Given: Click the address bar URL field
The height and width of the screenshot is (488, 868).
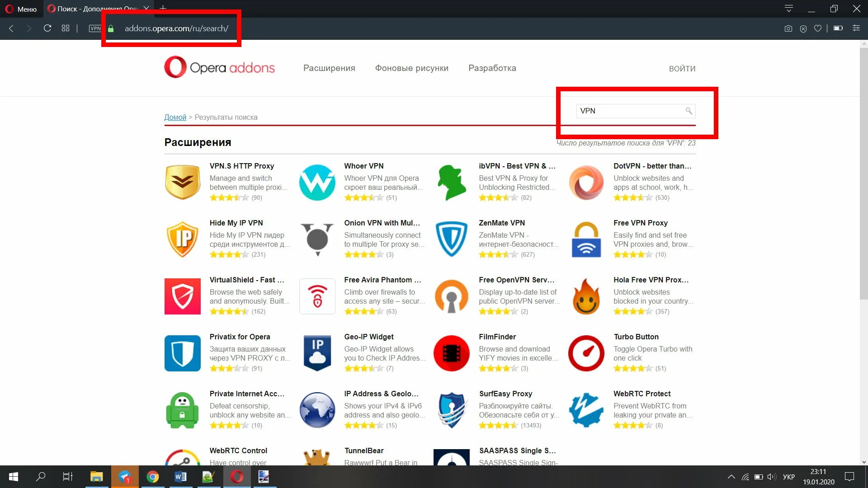Looking at the screenshot, I should click(175, 28).
